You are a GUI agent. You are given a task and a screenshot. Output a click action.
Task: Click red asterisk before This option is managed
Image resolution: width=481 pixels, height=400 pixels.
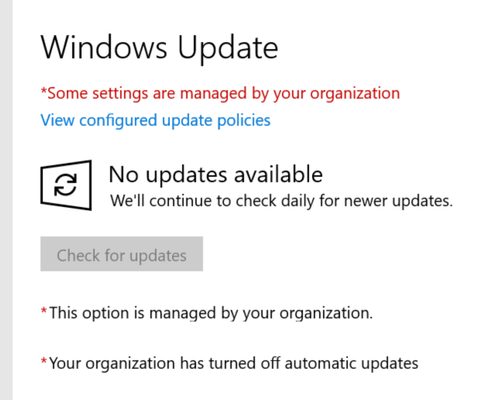click(x=44, y=311)
